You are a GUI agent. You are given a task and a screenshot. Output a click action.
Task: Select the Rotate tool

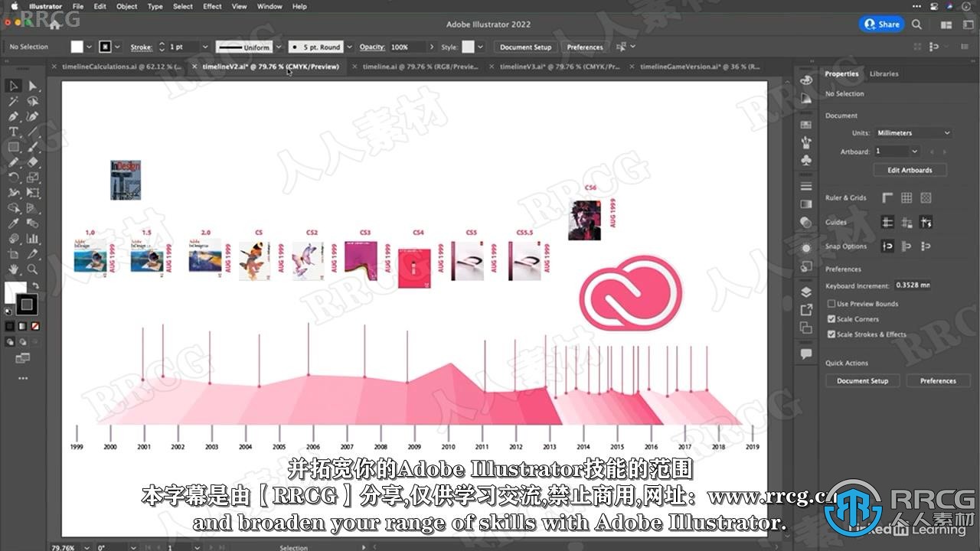[13, 178]
